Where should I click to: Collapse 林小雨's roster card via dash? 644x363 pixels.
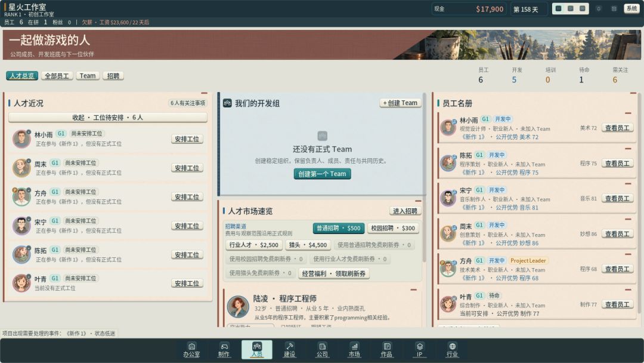(628, 113)
